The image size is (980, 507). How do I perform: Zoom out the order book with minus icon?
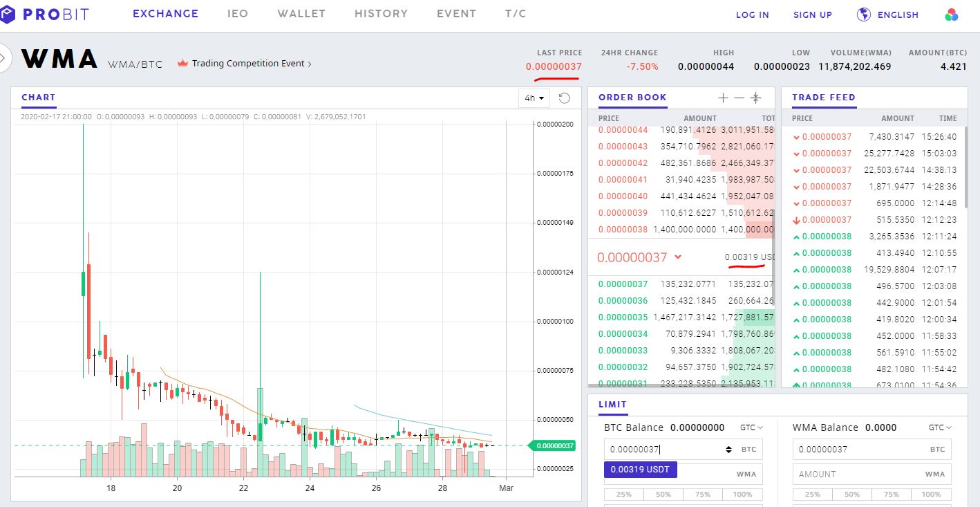point(738,98)
